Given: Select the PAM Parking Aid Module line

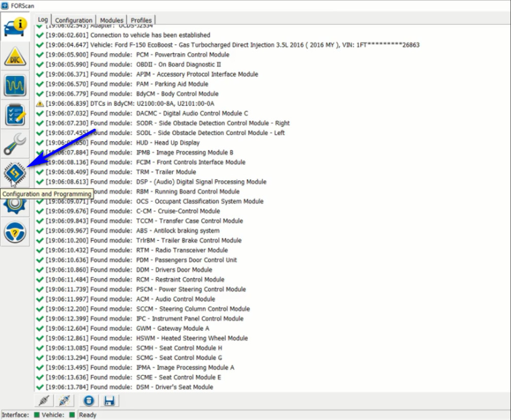Looking at the screenshot, I should click(122, 84).
